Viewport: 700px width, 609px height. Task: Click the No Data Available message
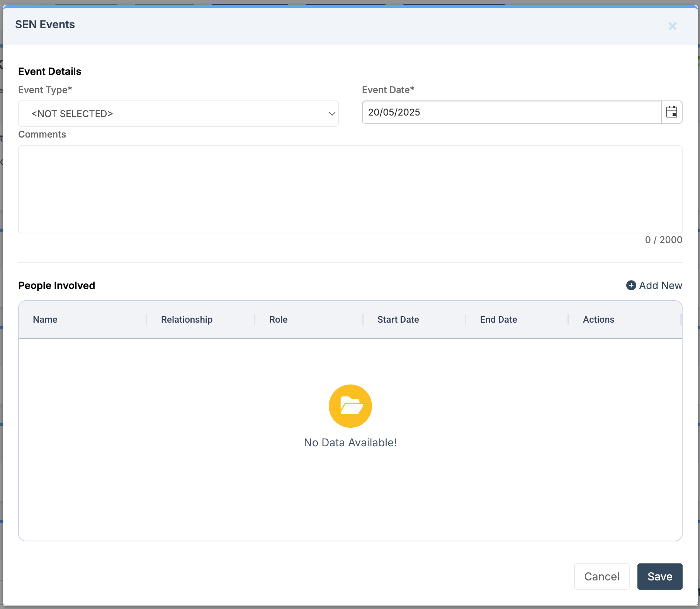click(x=350, y=442)
